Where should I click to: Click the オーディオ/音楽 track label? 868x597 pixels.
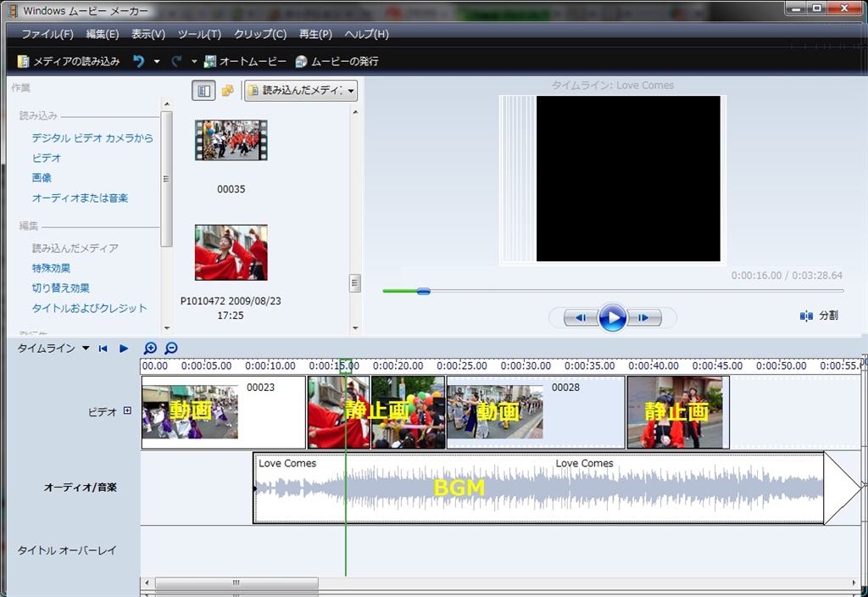tap(81, 488)
